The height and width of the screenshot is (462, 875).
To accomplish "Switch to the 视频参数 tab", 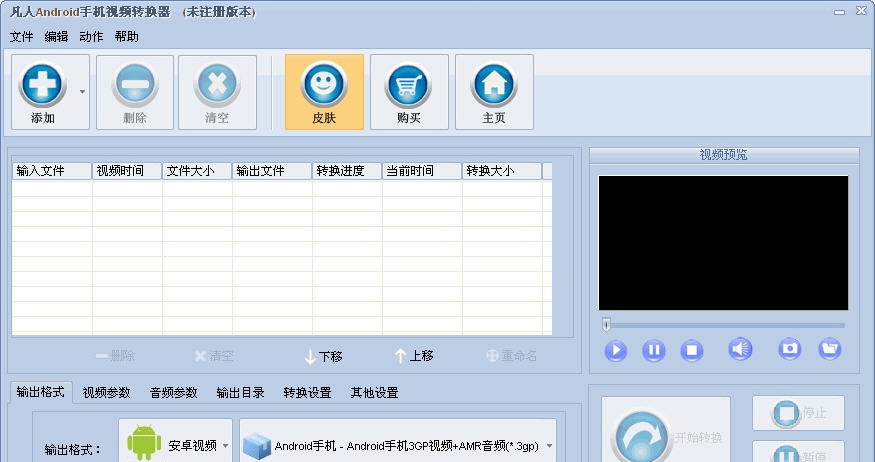I will click(x=107, y=393).
